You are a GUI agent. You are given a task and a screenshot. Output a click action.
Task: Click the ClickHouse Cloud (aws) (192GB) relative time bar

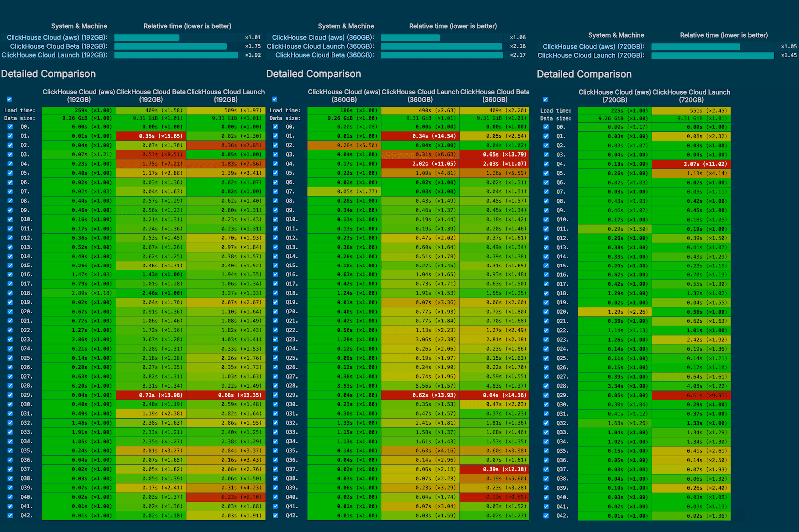[147, 37]
